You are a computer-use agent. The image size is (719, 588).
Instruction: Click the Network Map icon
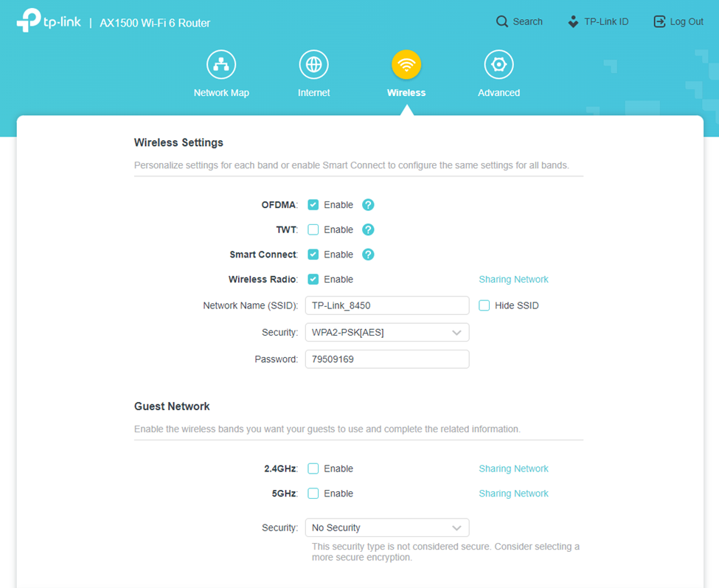tap(221, 65)
